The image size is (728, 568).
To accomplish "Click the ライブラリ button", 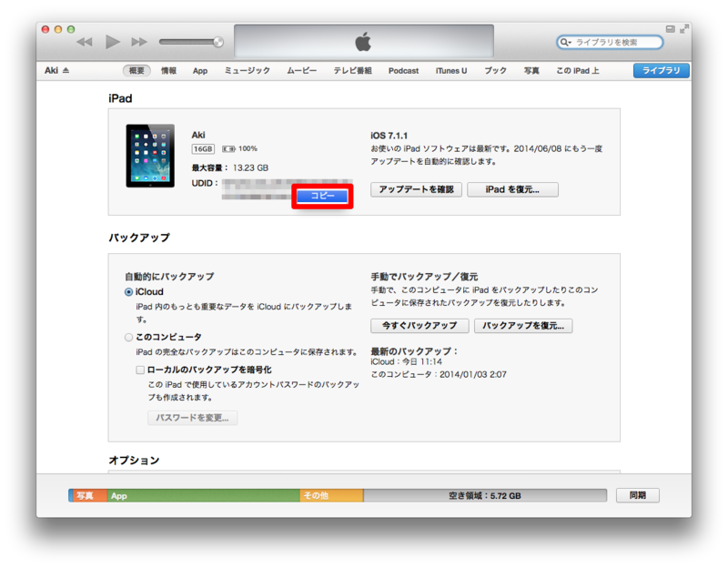I will (x=662, y=71).
